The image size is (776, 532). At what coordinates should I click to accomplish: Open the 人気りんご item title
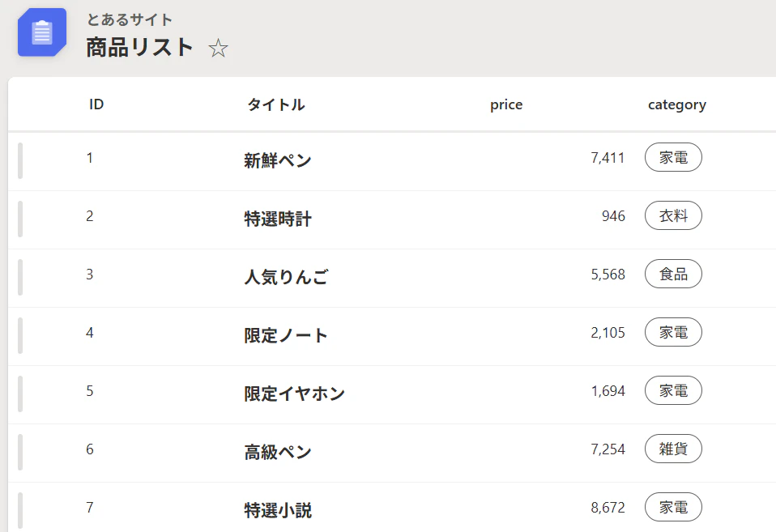[286, 277]
